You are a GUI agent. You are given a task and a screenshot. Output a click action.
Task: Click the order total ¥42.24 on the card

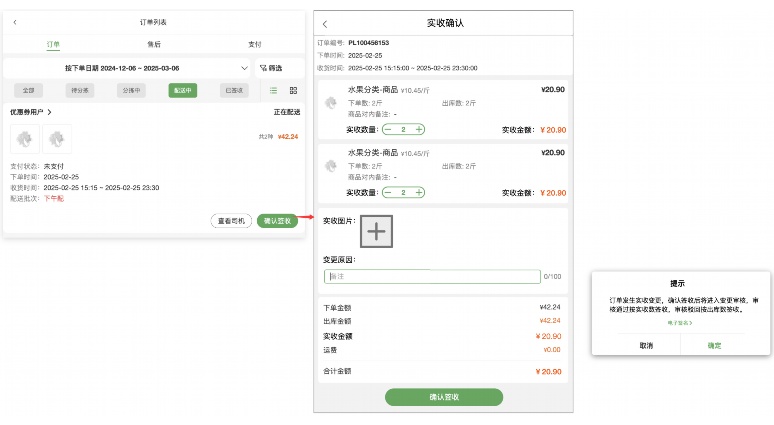(288, 137)
